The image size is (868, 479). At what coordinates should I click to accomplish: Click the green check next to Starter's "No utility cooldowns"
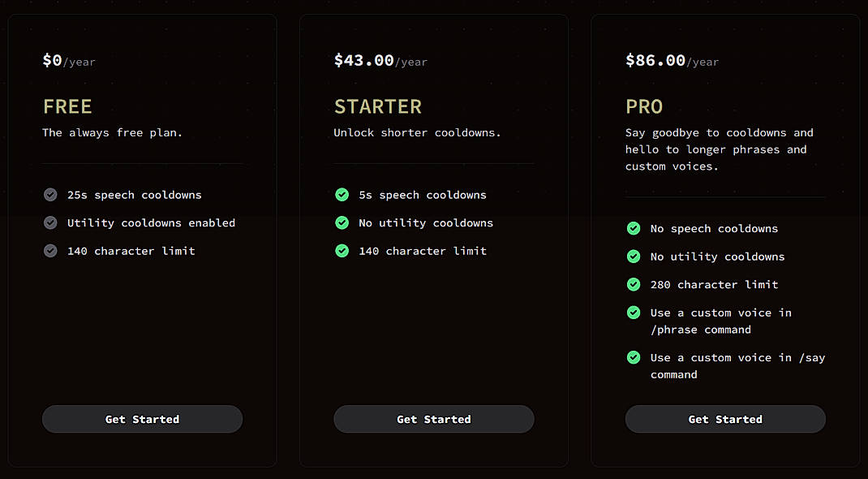pyautogui.click(x=342, y=222)
